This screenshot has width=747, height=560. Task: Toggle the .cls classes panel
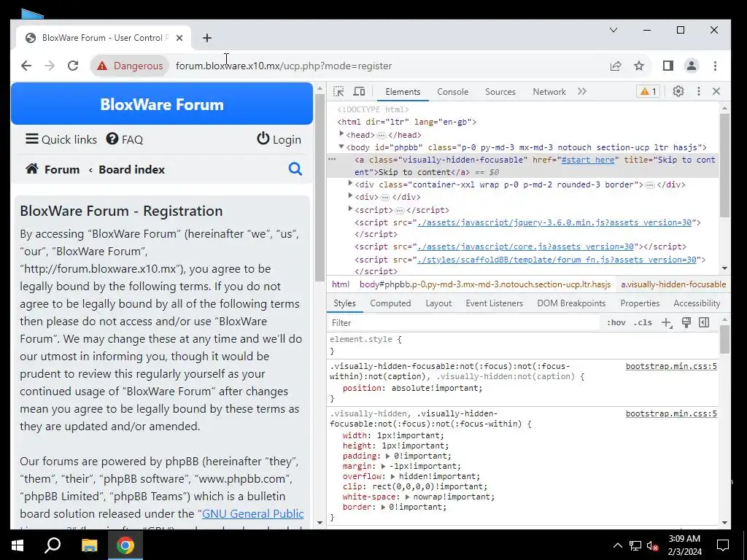click(x=643, y=323)
